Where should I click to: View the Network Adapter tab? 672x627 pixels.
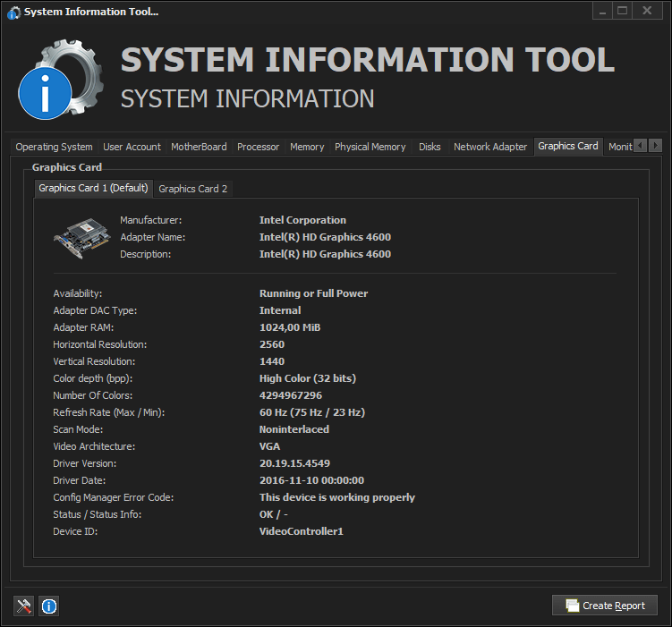pos(490,147)
